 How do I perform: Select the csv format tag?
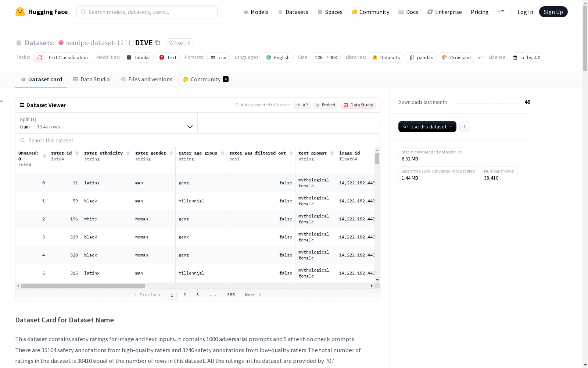tap(219, 57)
